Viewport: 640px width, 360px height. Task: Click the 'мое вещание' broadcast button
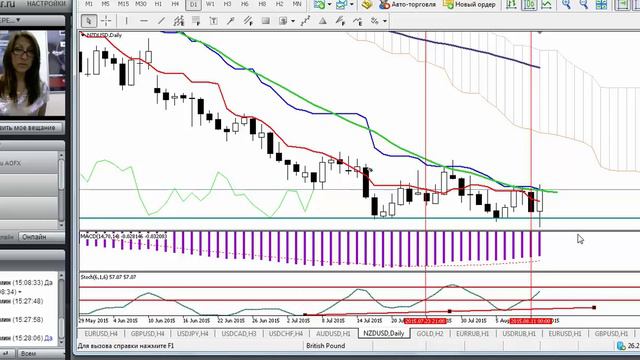pyautogui.click(x=32, y=128)
